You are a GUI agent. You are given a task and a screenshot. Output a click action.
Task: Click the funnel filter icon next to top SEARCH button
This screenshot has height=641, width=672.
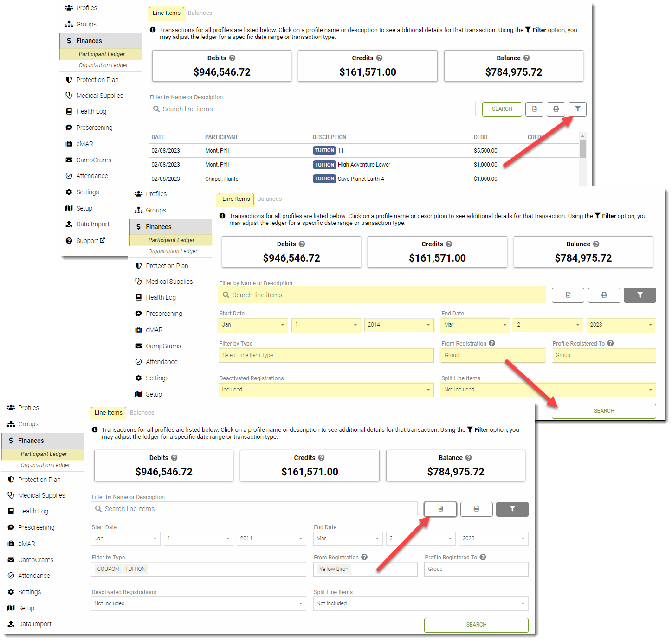click(x=577, y=109)
